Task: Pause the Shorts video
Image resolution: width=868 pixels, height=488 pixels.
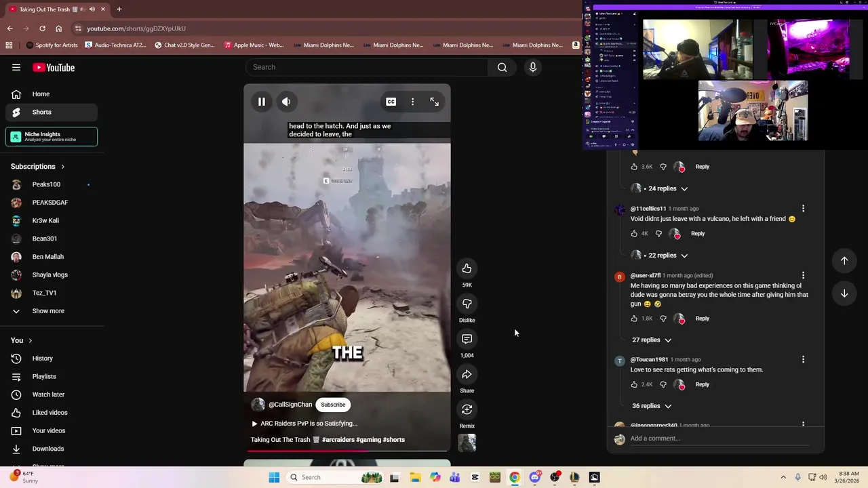Action: [x=261, y=102]
